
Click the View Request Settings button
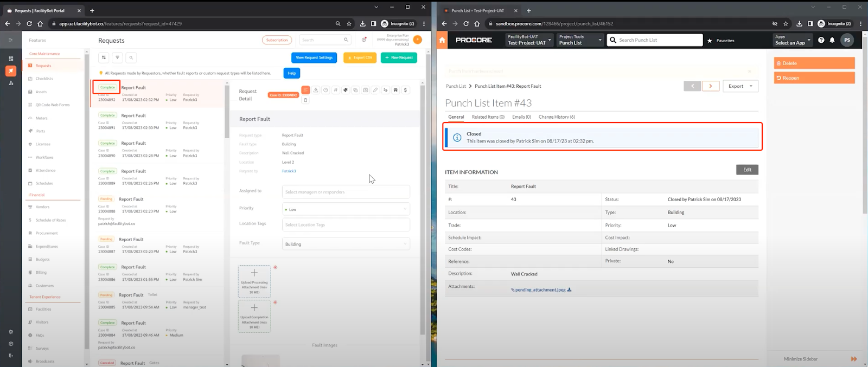[x=314, y=57]
